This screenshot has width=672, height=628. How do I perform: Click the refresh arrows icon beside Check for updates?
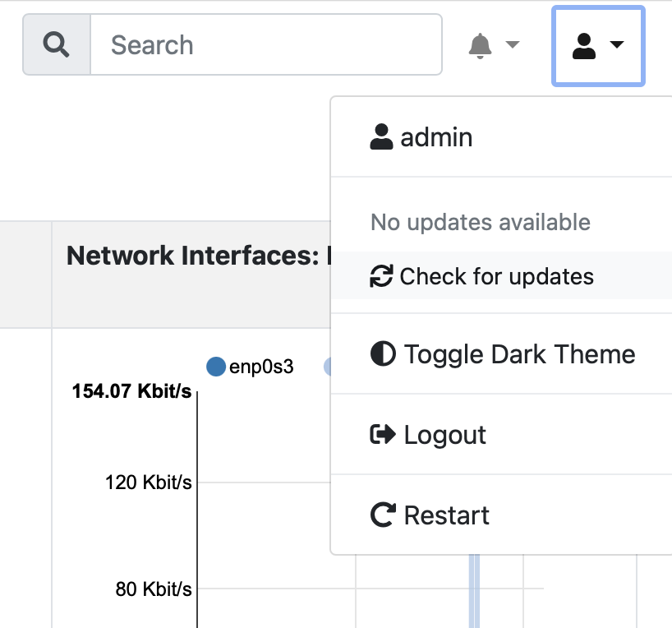(x=381, y=276)
